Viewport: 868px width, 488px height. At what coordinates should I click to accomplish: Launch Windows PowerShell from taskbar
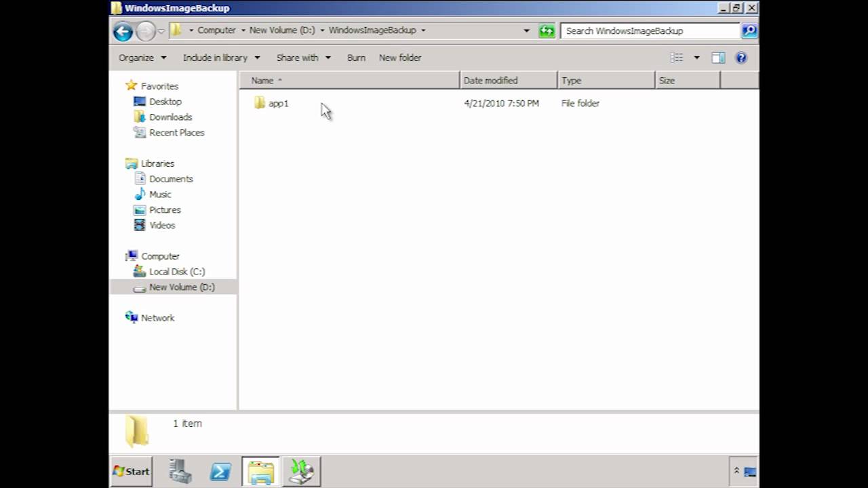tap(220, 471)
